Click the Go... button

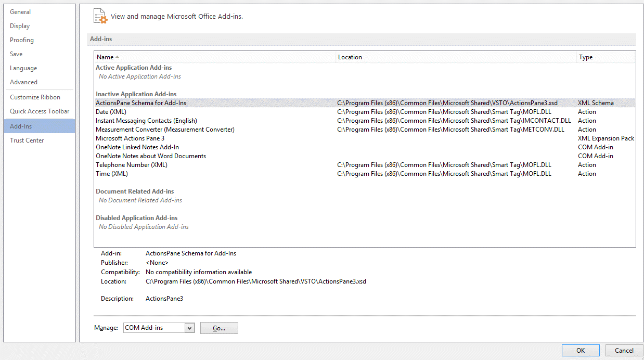point(219,328)
